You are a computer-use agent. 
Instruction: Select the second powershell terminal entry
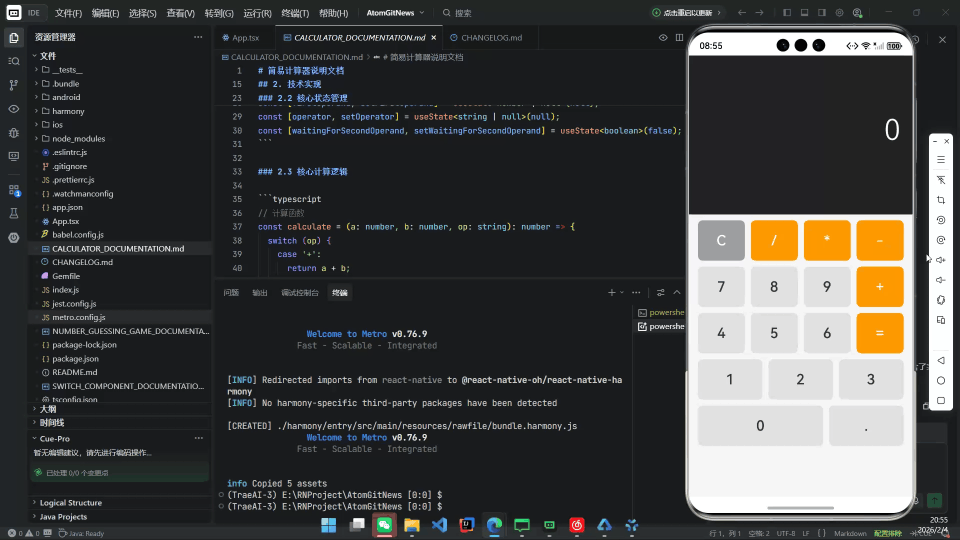[661, 326]
